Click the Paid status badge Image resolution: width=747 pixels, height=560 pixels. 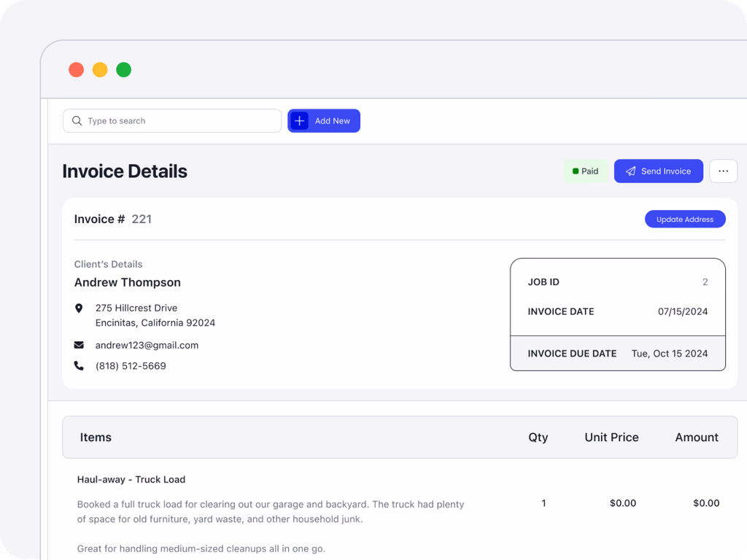[x=586, y=171]
